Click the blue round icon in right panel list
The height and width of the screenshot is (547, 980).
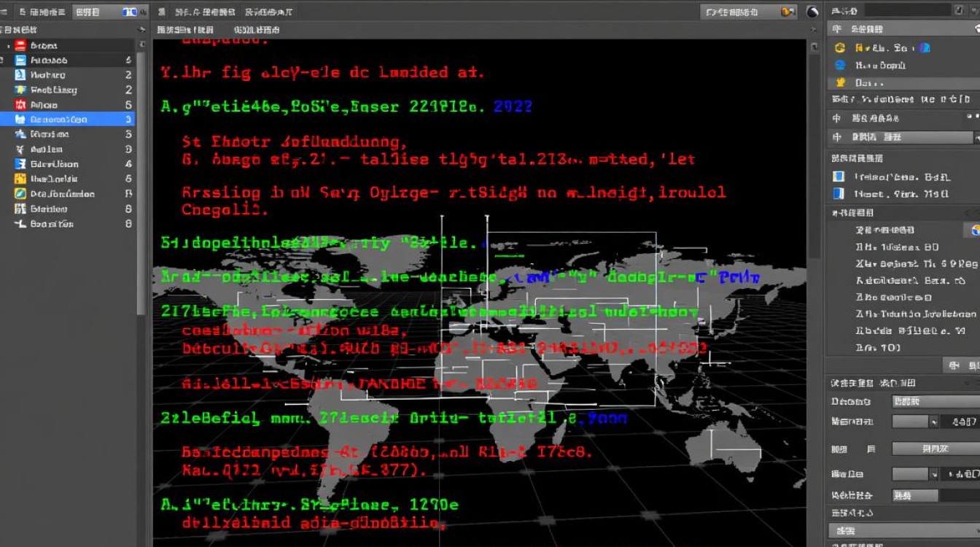[840, 65]
